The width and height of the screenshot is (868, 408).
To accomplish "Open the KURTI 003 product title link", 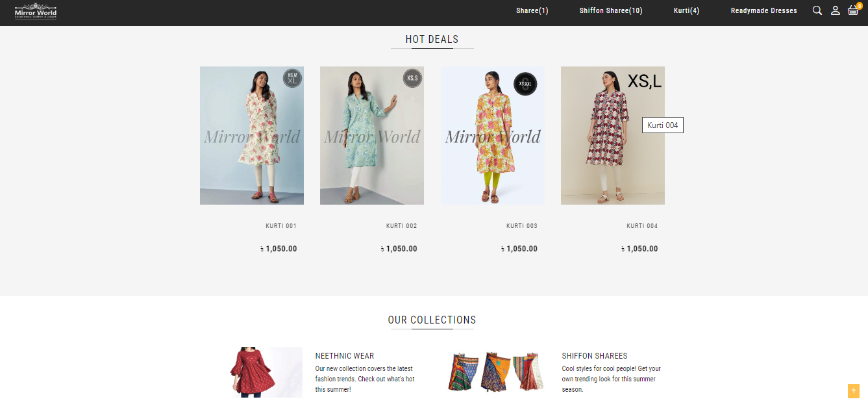I will pos(522,226).
